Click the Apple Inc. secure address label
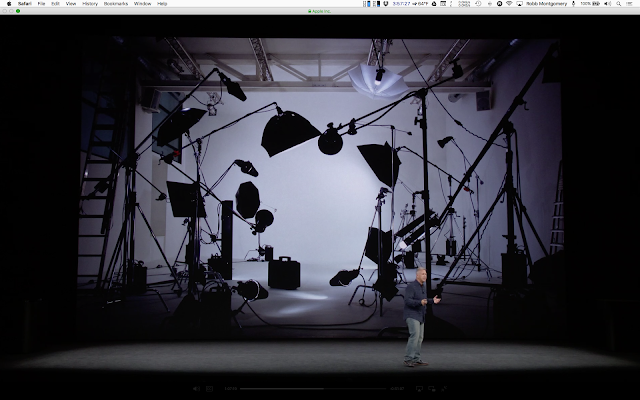Image resolution: width=640 pixels, height=400 pixels. (320, 11)
